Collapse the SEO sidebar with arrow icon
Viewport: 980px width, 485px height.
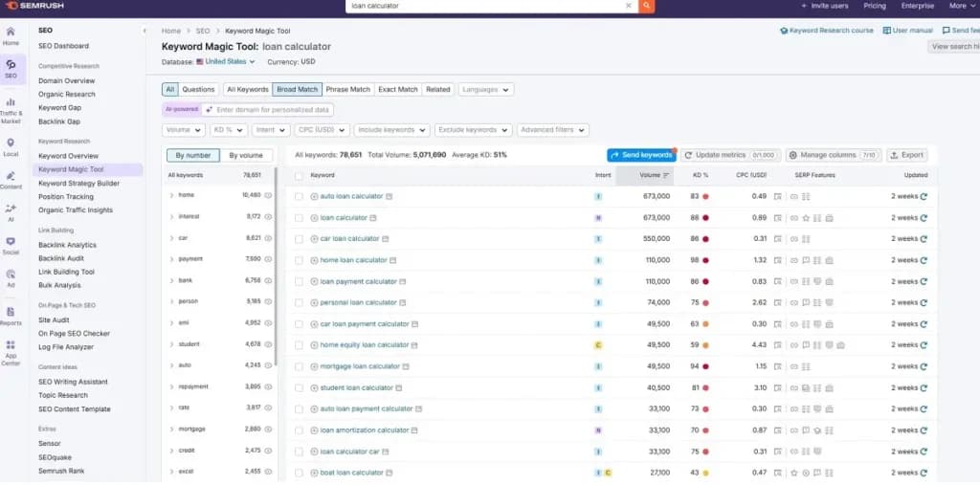[x=145, y=30]
